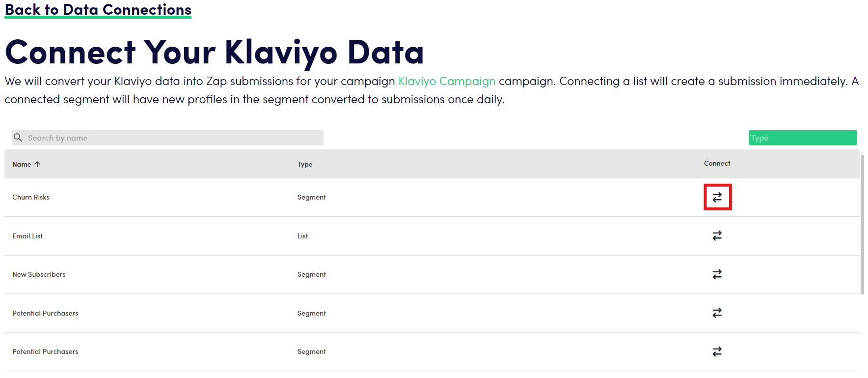Connect the first Potential Purchasers segment

(x=717, y=313)
